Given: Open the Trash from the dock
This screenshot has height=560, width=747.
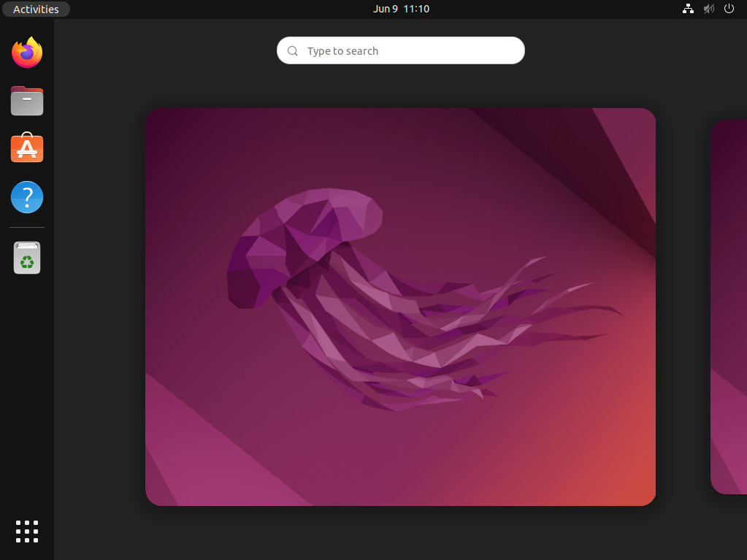Looking at the screenshot, I should (x=26, y=257).
